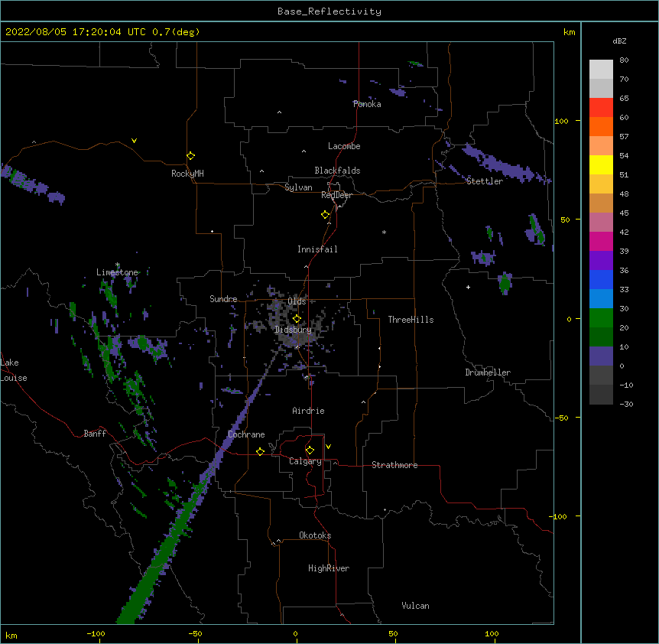
Task: Select the RockyMH map label
Action: [x=187, y=174]
